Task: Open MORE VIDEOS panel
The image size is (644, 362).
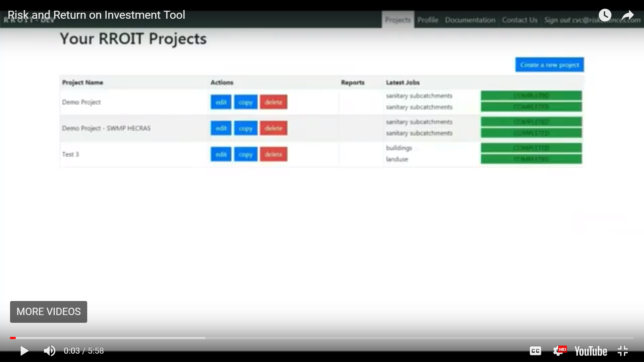Action: click(49, 312)
